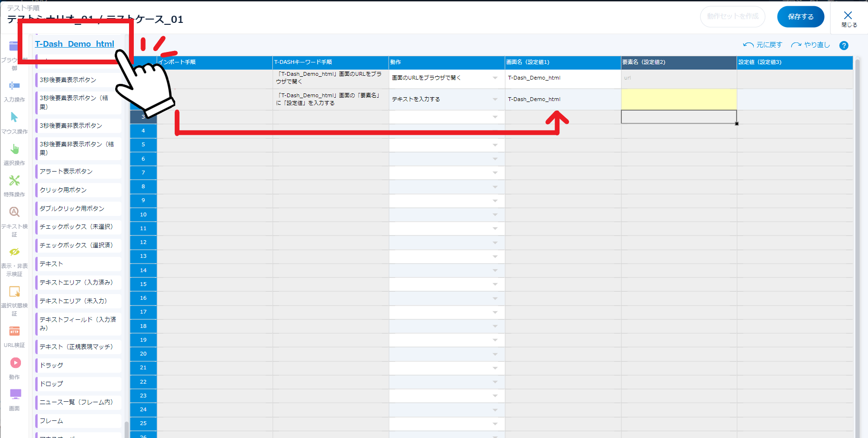868x438 pixels.
Task: Open the T-Dash_Demo_html screen link
Action: coord(75,44)
